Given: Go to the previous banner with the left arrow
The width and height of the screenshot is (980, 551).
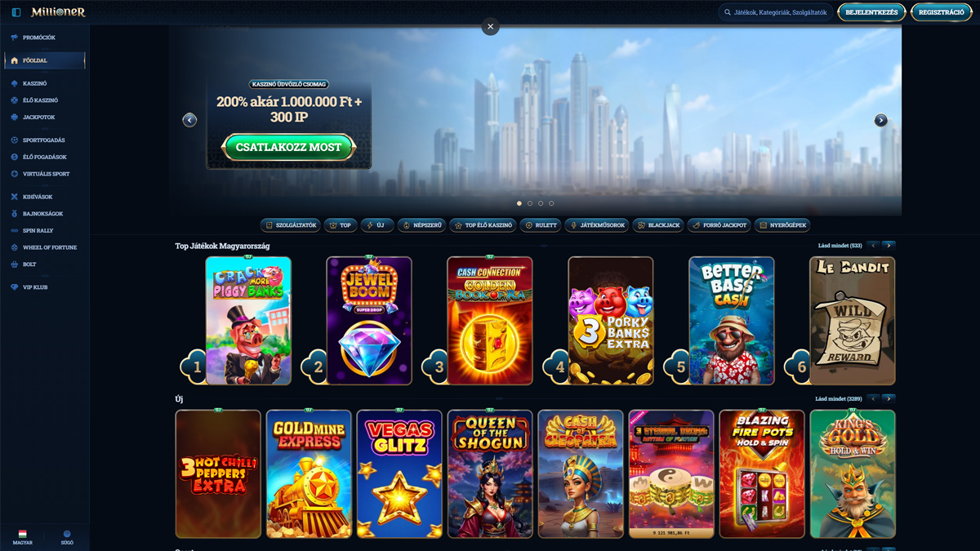Looking at the screenshot, I should 189,120.
